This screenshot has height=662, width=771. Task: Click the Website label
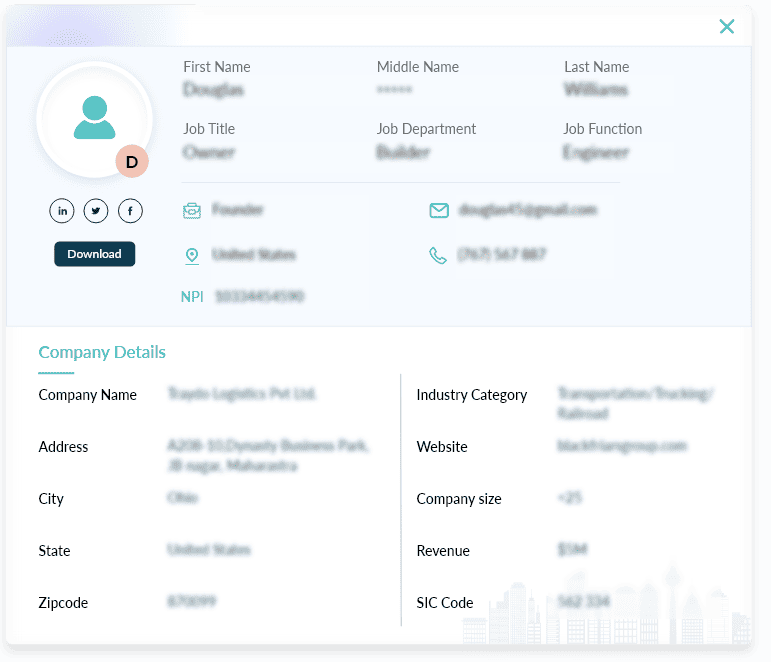[x=442, y=447]
